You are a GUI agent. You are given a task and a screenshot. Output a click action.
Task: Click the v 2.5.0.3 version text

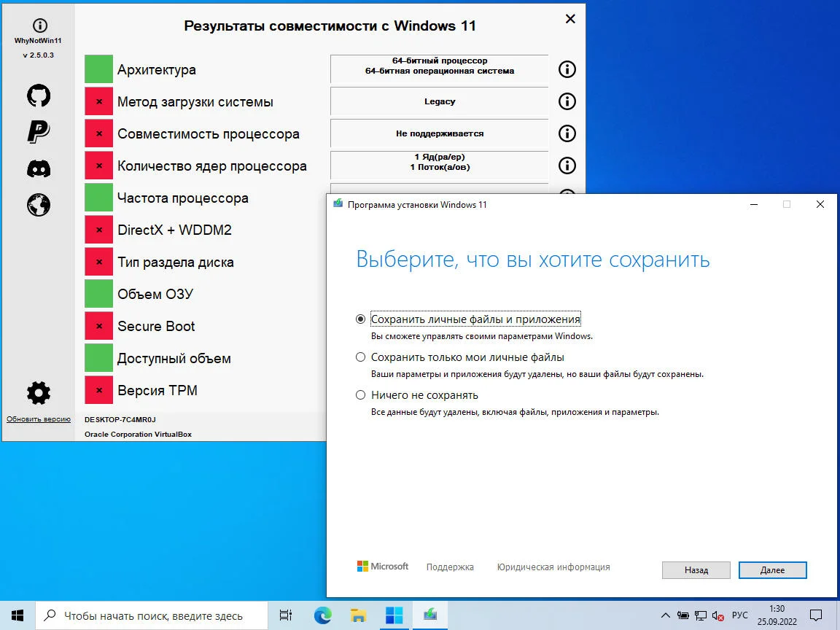click(x=38, y=55)
